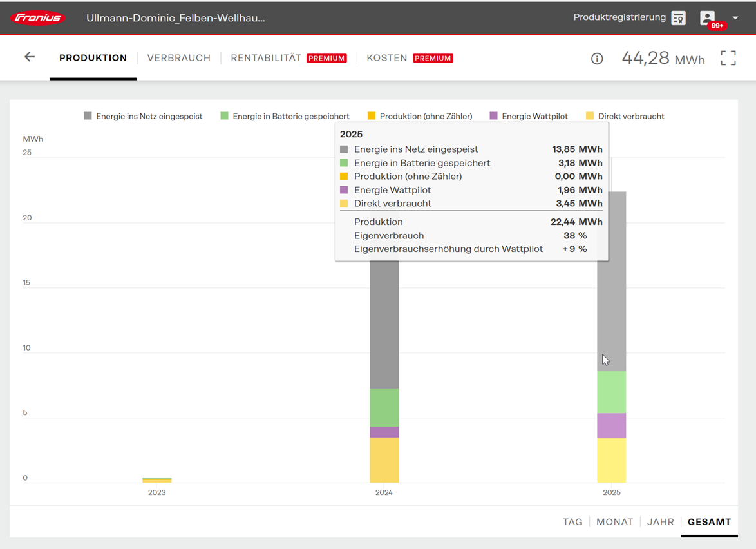Toggle the Produktion (ohne Zähler) legend
756x549 pixels.
pos(419,117)
